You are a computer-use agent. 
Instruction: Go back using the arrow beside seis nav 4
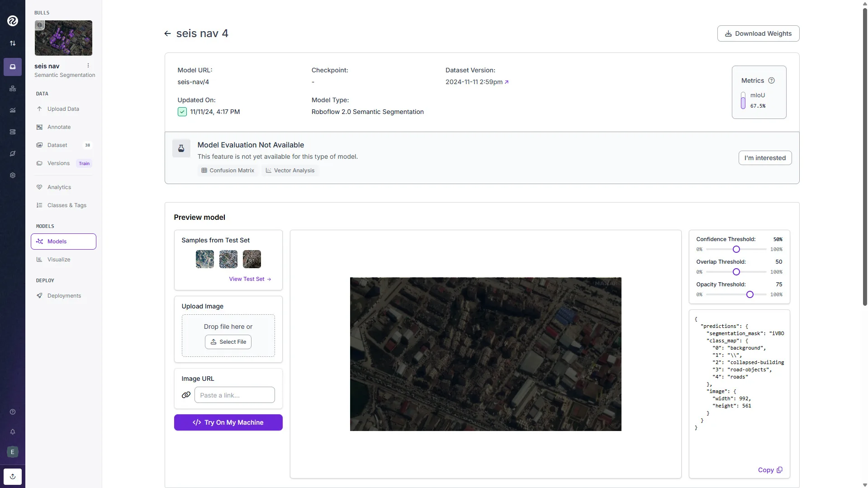point(167,33)
